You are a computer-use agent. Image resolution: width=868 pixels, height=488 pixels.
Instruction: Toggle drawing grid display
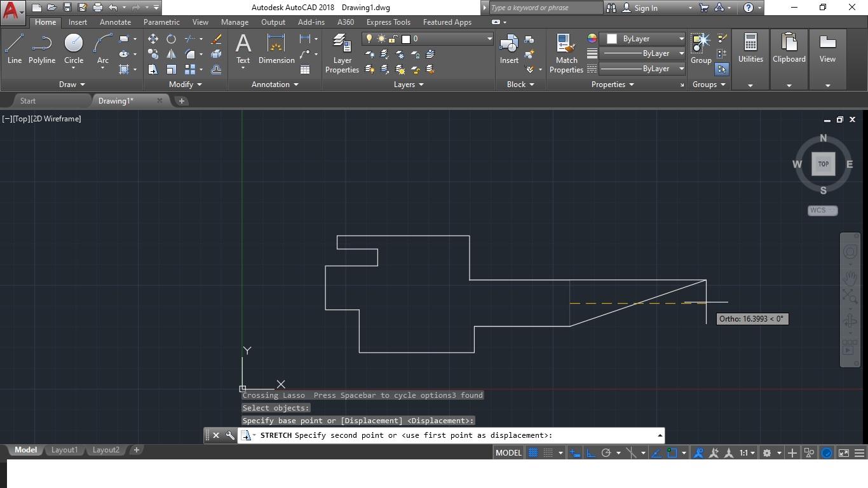(532, 453)
